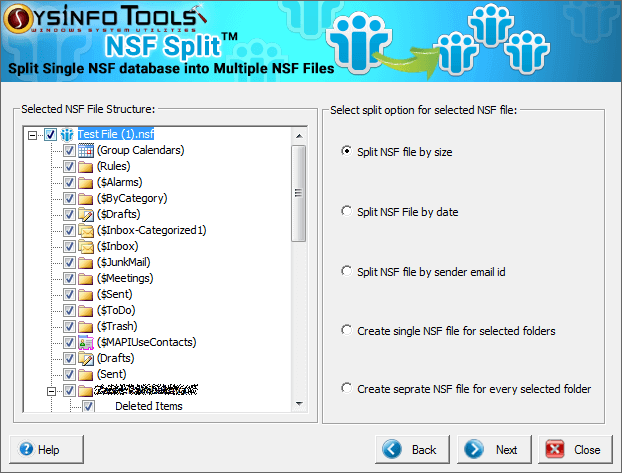Click the calendar icon for Group Calendars

point(86,150)
